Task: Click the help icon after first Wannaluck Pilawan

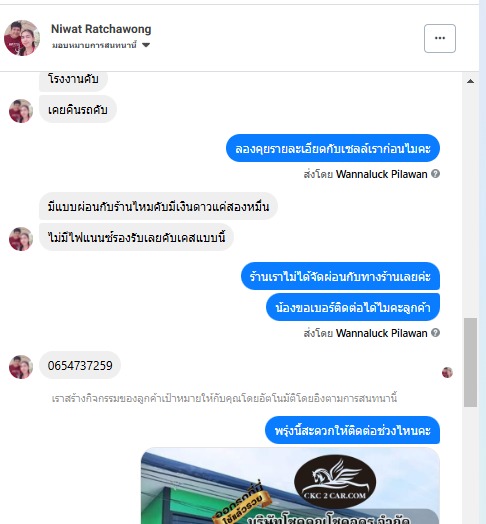Action: [x=435, y=174]
